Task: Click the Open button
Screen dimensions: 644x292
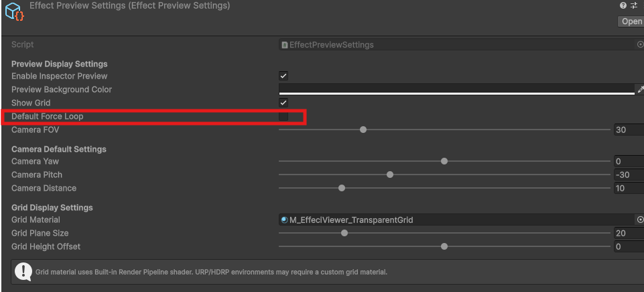Action: (x=631, y=21)
